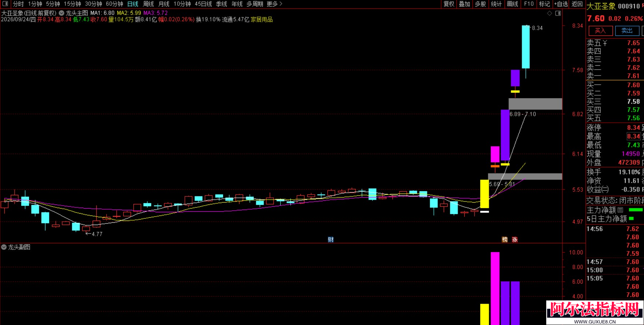This screenshot has width=644, height=325.
Task: Switch to the 周线 weekly chart
Action: 148,4
